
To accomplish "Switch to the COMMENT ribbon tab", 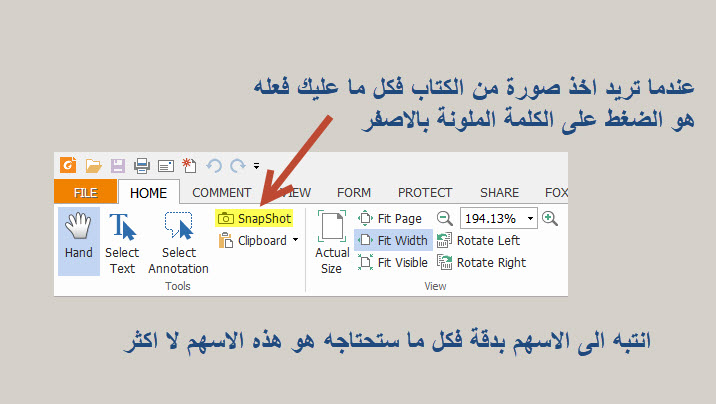I will tap(221, 193).
